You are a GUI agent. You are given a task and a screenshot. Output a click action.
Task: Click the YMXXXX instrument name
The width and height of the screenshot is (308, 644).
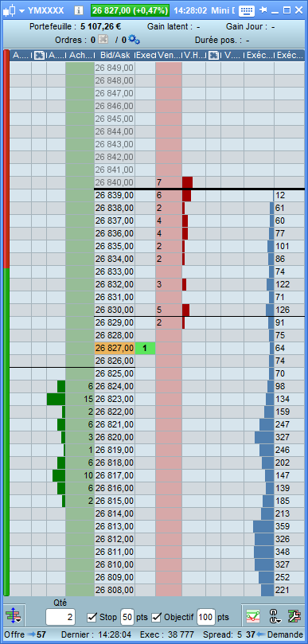coord(46,10)
